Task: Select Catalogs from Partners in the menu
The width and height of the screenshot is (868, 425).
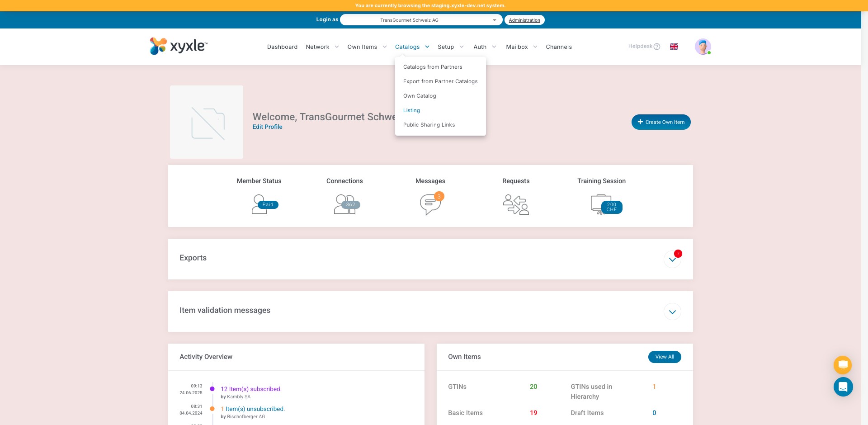Action: (432, 67)
